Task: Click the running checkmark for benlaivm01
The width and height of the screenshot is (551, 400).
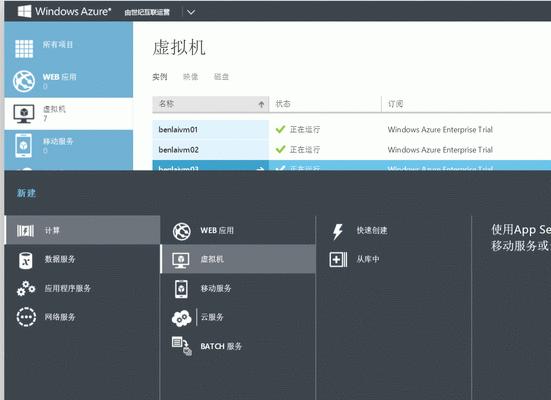Action: point(280,129)
